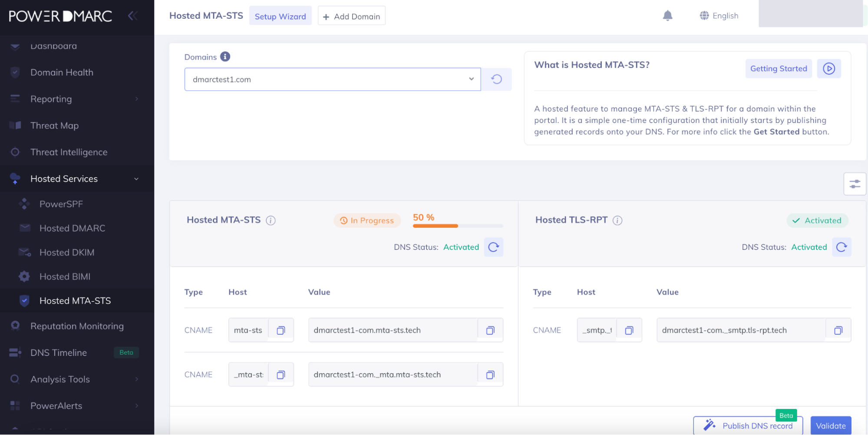The width and height of the screenshot is (868, 435).
Task: Click the PowerSPF icon
Action: 24,204
